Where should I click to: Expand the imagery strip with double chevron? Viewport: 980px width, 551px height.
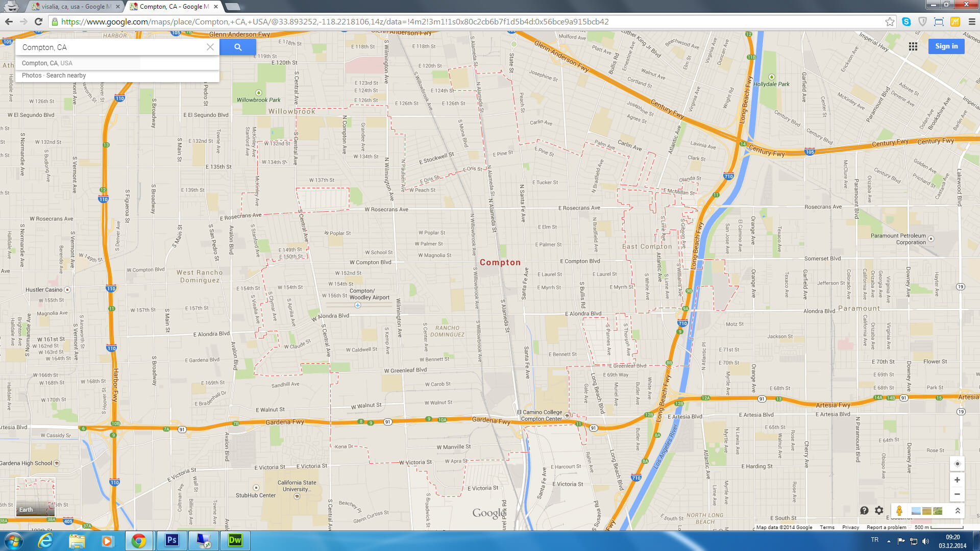[x=958, y=511]
